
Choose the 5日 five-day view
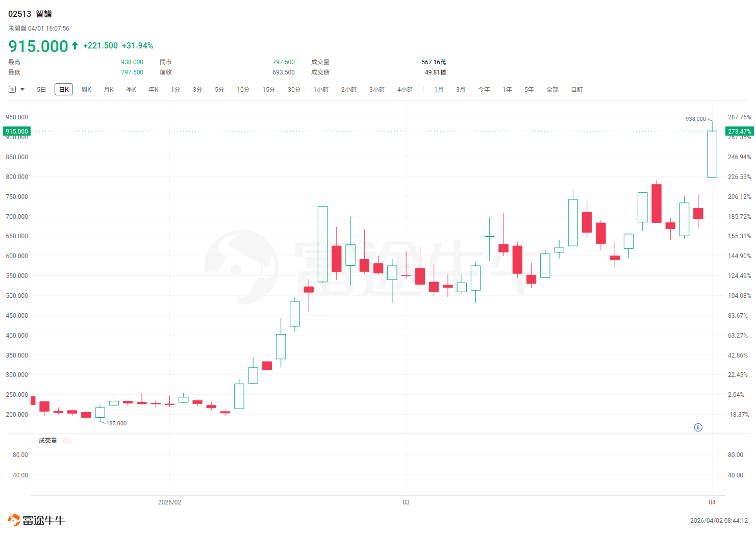coord(41,90)
